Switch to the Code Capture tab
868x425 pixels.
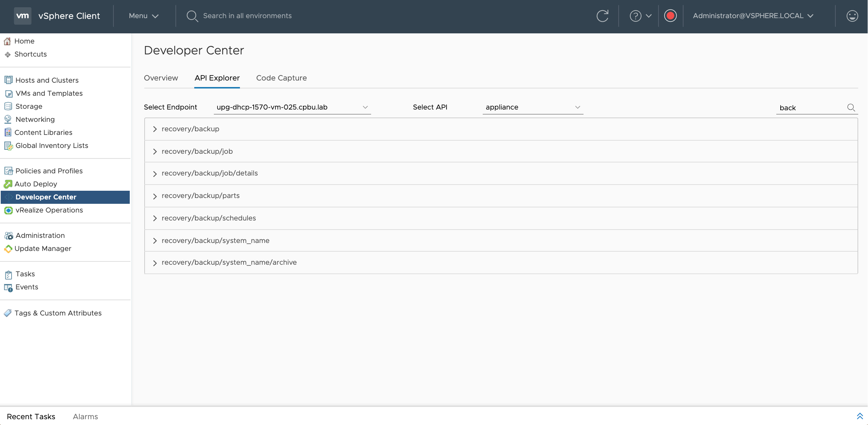pyautogui.click(x=281, y=78)
